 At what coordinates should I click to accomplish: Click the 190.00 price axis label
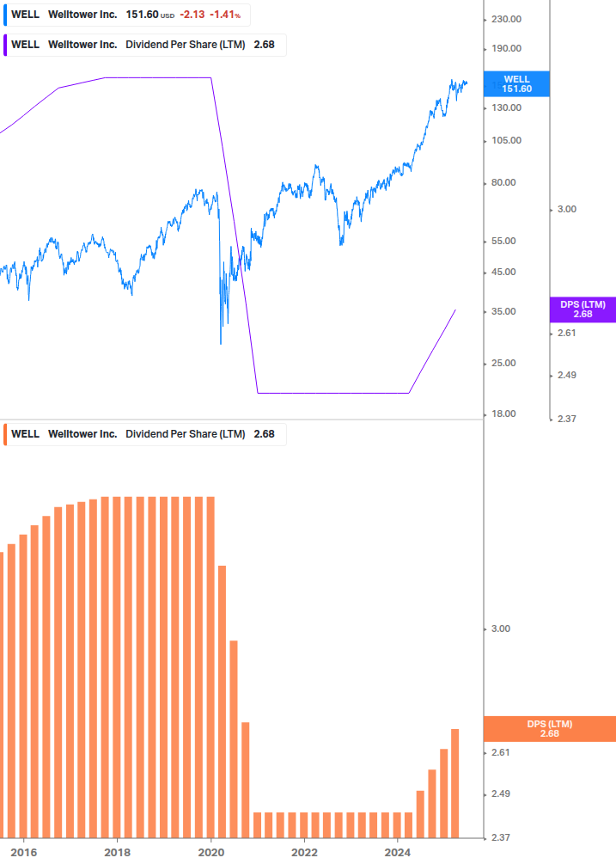(x=506, y=48)
